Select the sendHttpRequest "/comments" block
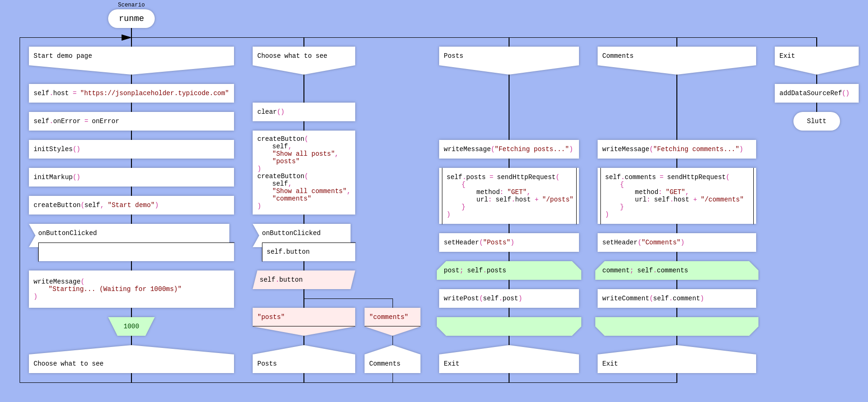Screen dimensions: 868x402 [676, 196]
